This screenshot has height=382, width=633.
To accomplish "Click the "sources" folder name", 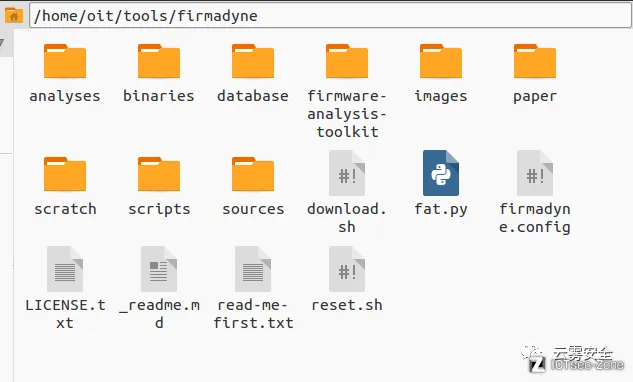I will coord(253,209).
